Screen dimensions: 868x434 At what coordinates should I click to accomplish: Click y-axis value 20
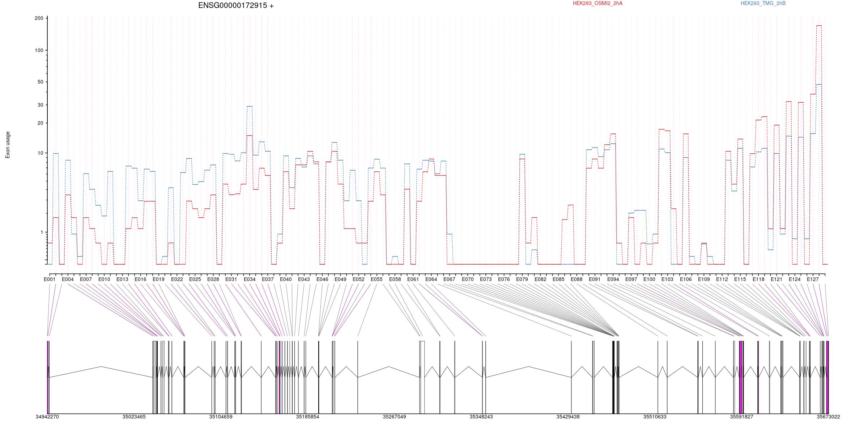[x=41, y=123]
